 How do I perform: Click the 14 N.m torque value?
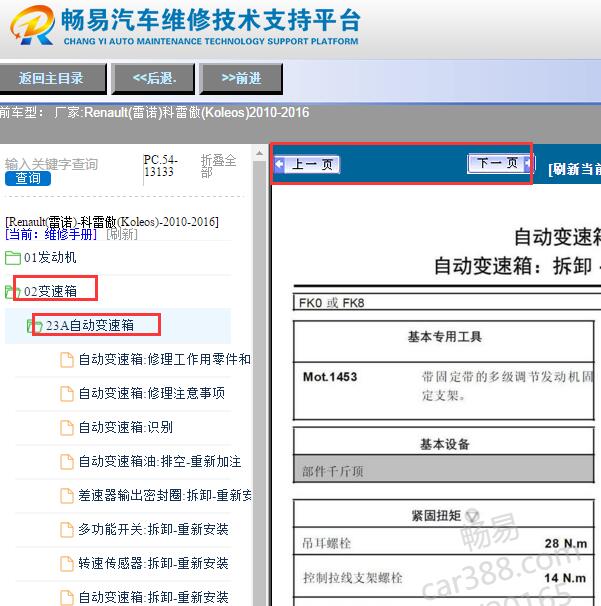pos(565,578)
